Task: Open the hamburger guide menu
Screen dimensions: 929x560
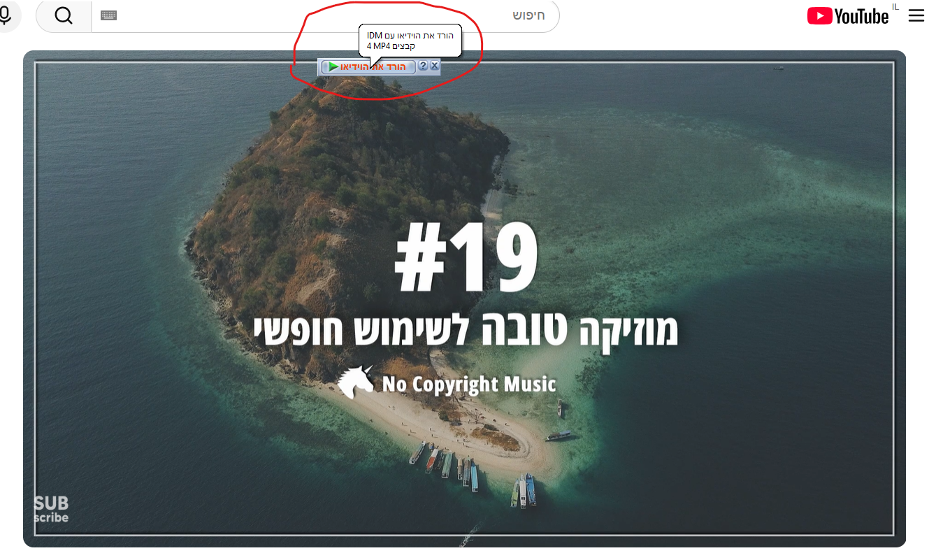Action: [x=916, y=16]
